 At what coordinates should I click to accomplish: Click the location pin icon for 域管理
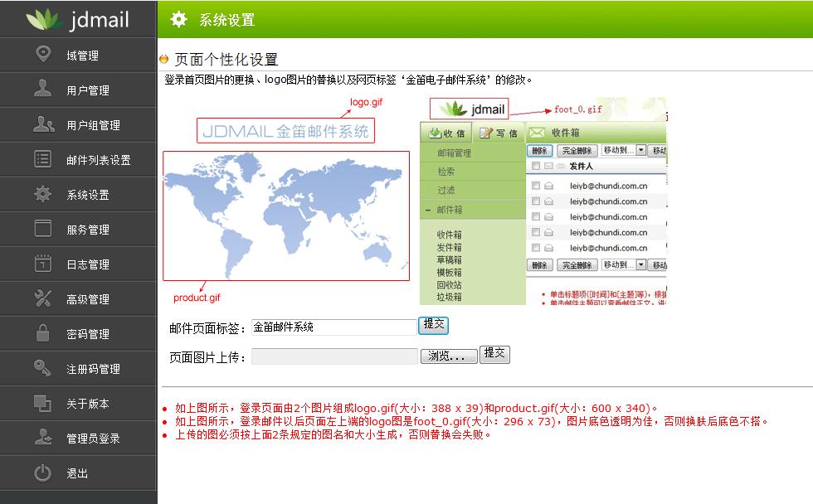pyautogui.click(x=43, y=54)
